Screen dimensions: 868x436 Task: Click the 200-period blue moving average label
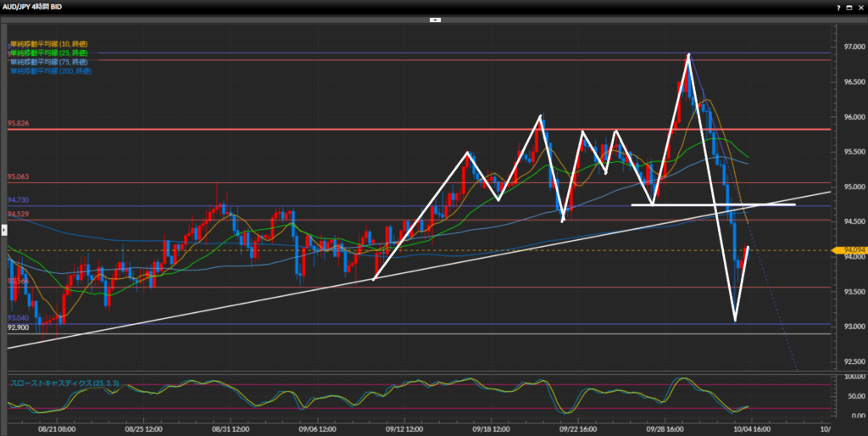50,71
